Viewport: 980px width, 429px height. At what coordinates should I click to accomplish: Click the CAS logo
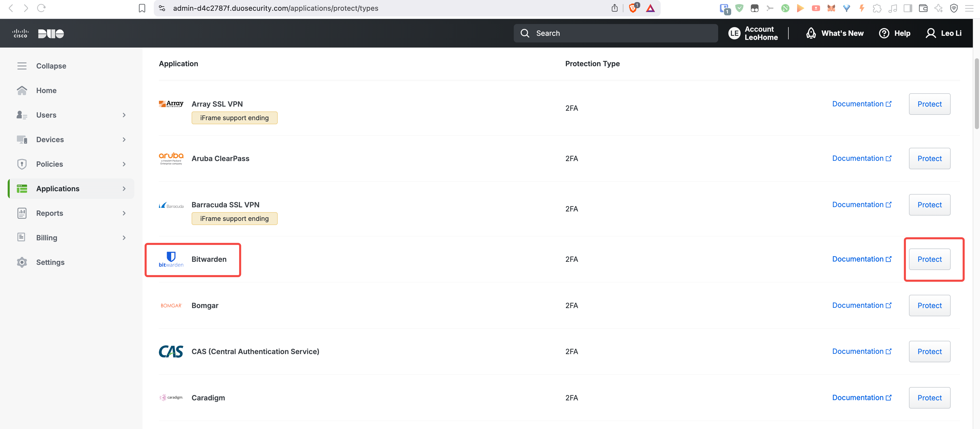171,351
